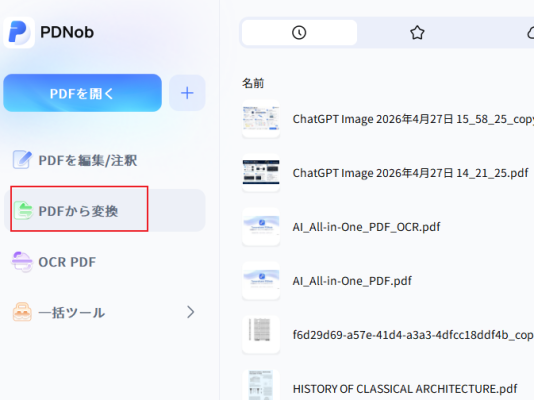
Task: Open the f6d29d69-a57e file entry
Action: [x=413, y=335]
